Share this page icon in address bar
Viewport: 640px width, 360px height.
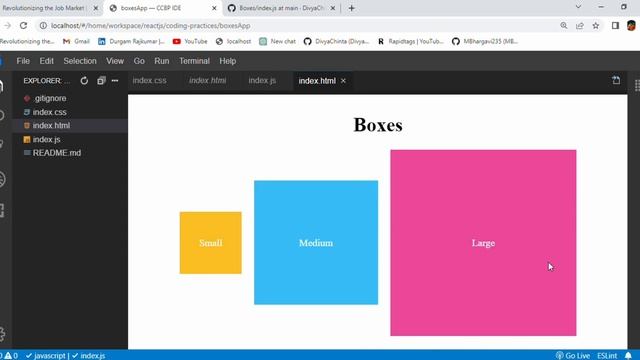580,25
